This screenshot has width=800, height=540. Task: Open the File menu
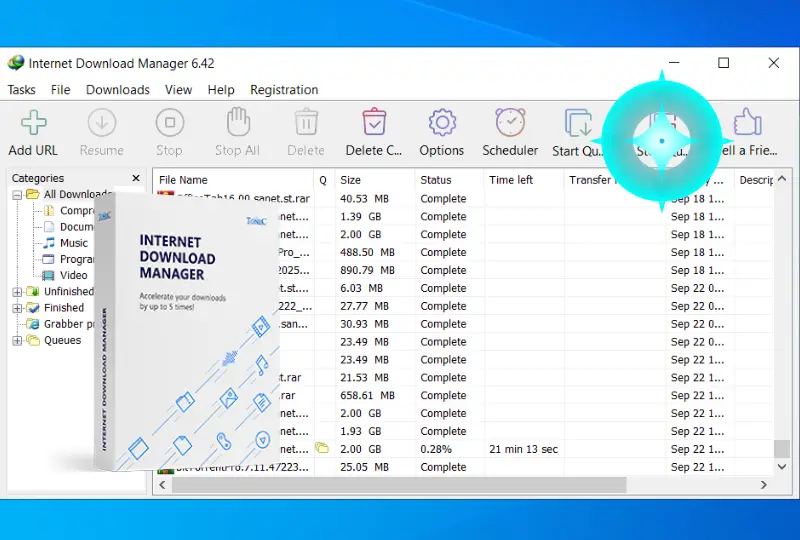coord(61,90)
